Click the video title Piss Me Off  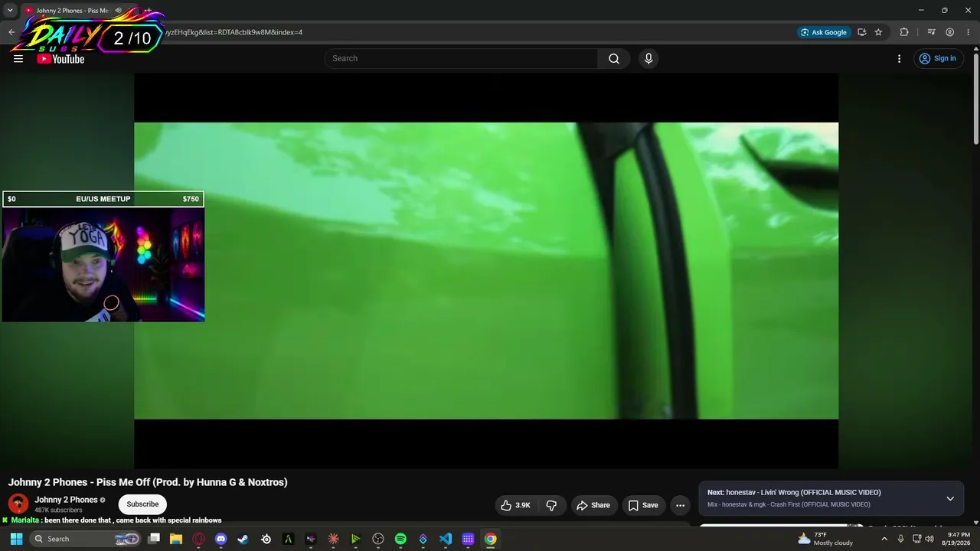click(x=148, y=482)
